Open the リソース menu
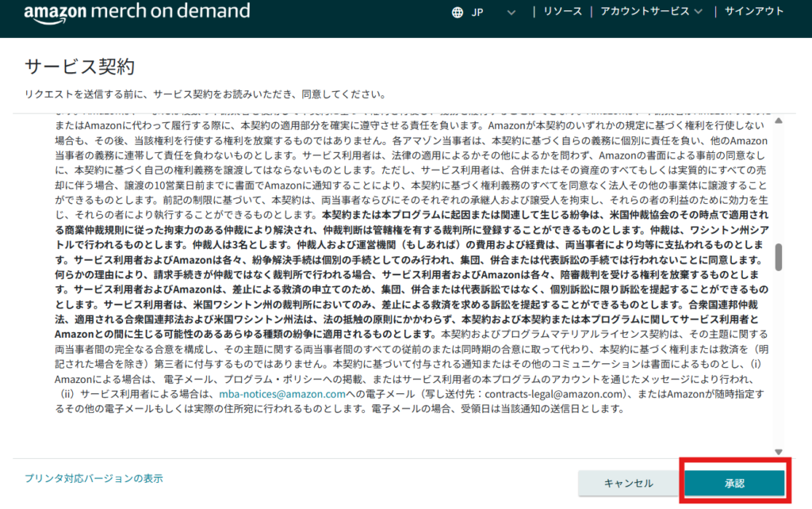The width and height of the screenshot is (812, 509). click(x=562, y=11)
